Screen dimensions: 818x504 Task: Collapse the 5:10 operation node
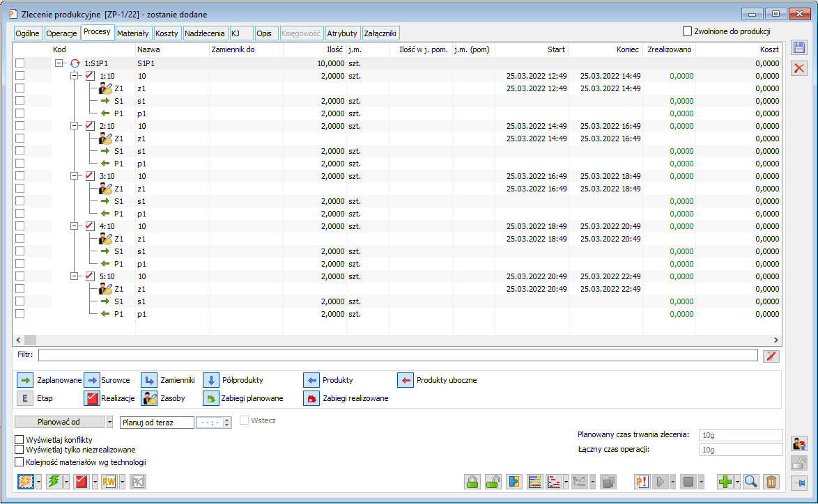pos(74,276)
